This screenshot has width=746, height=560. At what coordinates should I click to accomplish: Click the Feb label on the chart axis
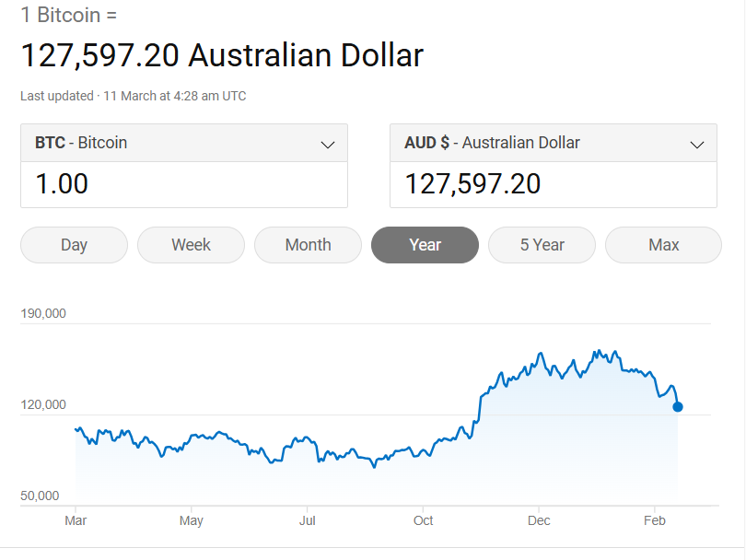[655, 521]
